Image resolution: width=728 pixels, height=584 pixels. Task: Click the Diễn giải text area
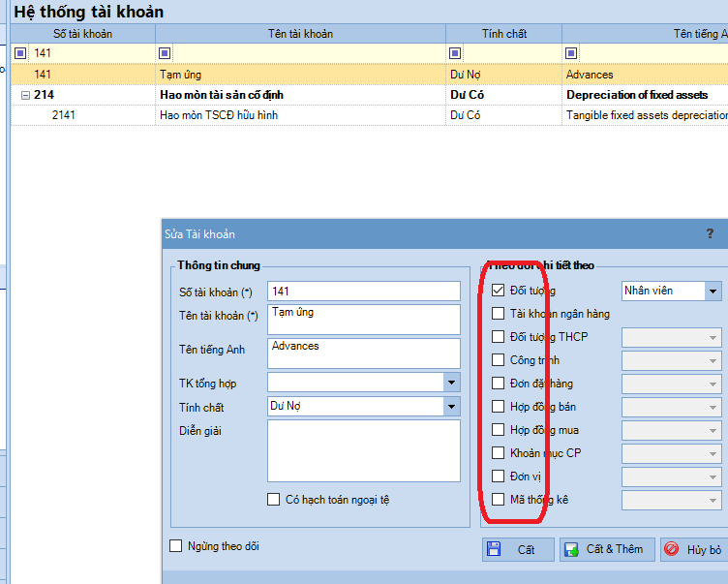[364, 451]
